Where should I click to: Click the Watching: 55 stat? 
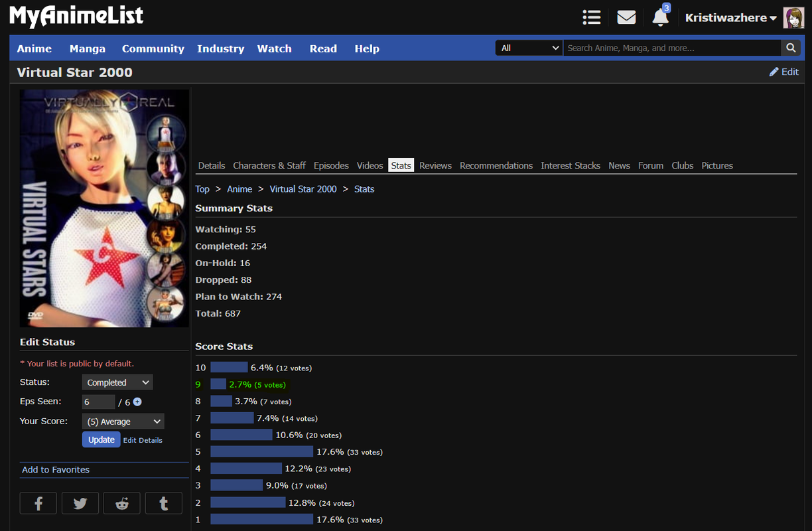point(226,230)
